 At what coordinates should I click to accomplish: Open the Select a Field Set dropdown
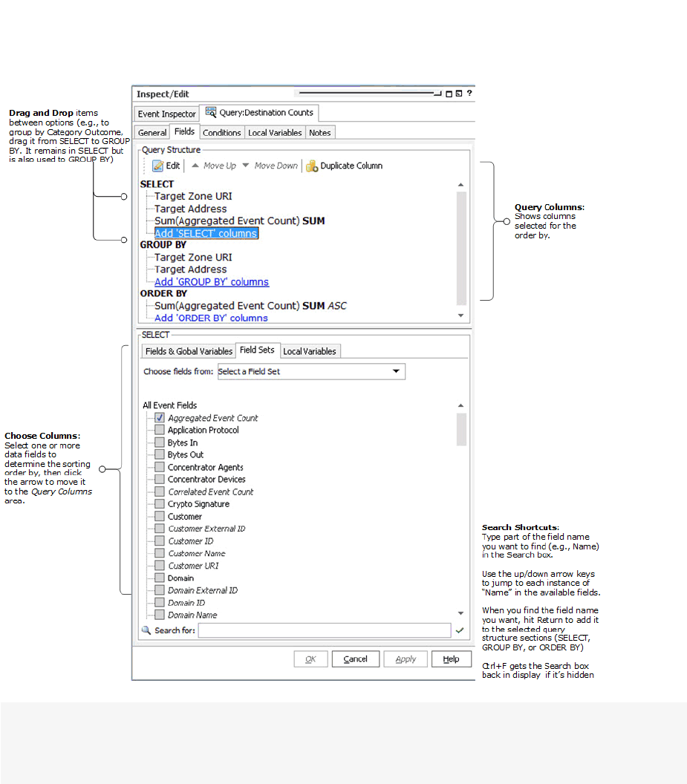pyautogui.click(x=311, y=371)
